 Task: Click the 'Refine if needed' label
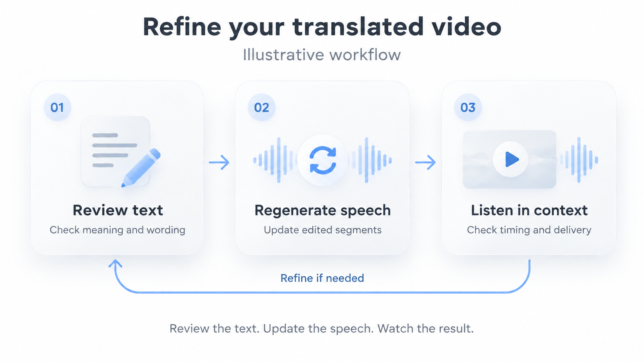click(x=322, y=278)
